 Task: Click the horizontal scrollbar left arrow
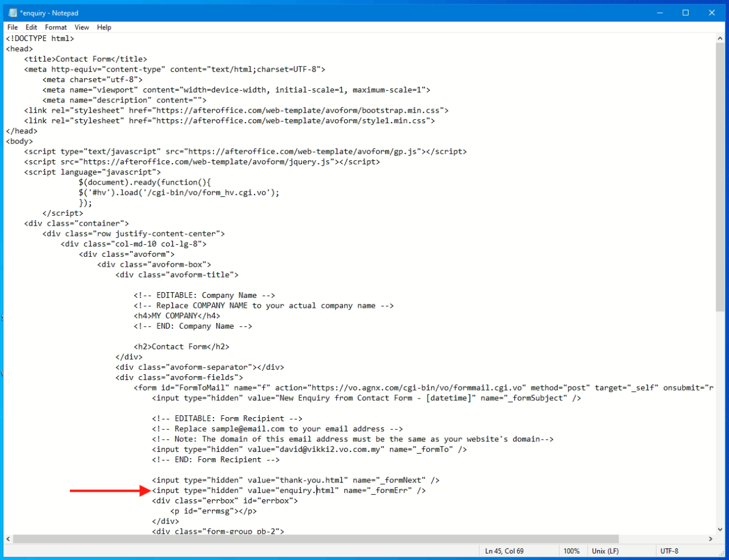click(x=9, y=539)
